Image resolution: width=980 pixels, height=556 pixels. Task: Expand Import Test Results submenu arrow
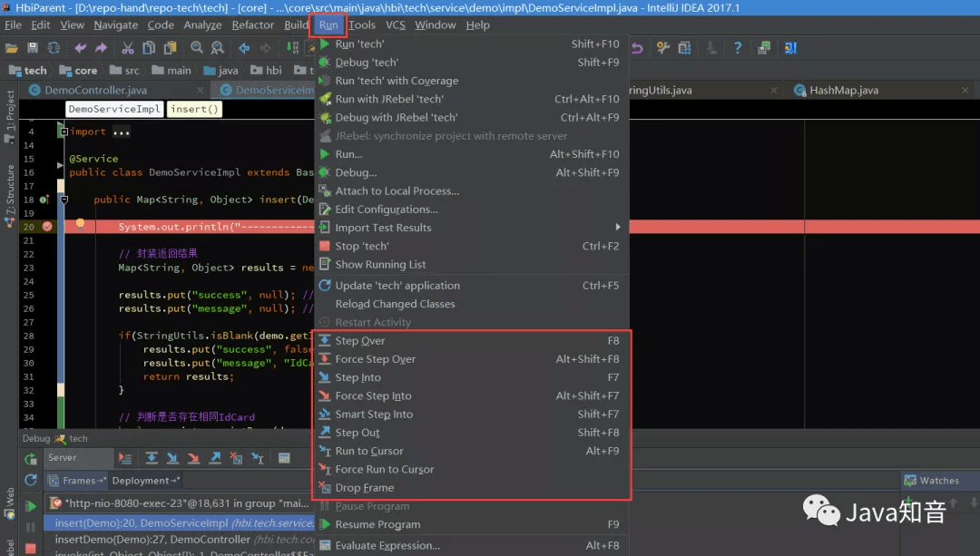(618, 228)
